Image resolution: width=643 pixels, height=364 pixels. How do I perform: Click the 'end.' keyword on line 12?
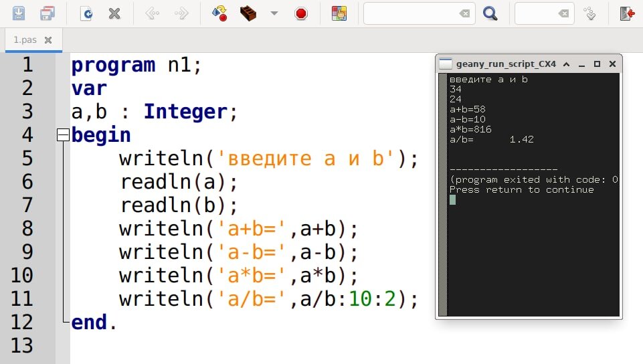point(94,323)
